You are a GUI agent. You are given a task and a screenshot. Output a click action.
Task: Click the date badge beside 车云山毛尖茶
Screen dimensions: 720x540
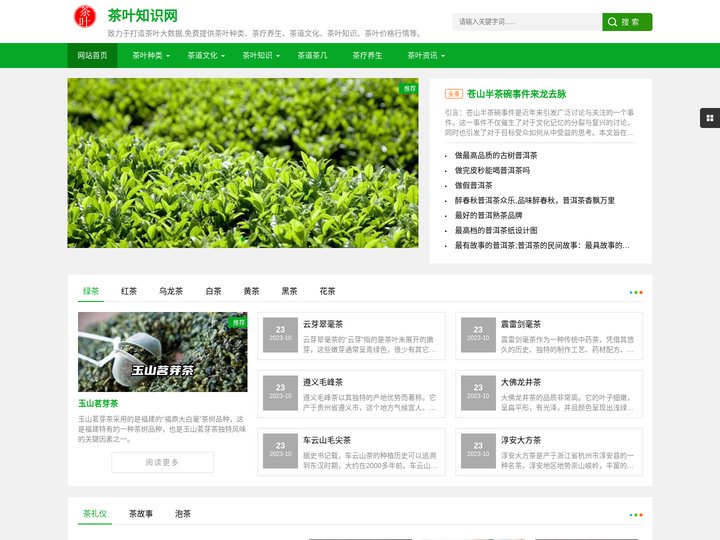point(281,451)
